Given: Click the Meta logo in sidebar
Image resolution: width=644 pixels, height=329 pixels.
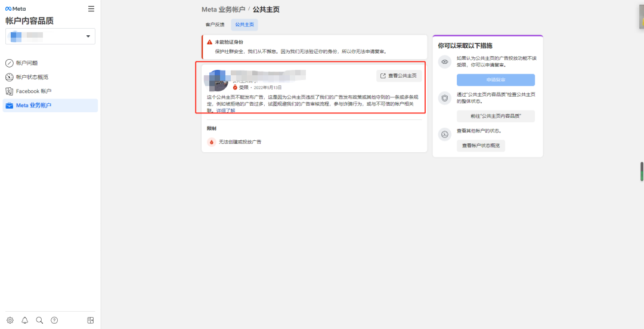Looking at the screenshot, I should tap(16, 8).
